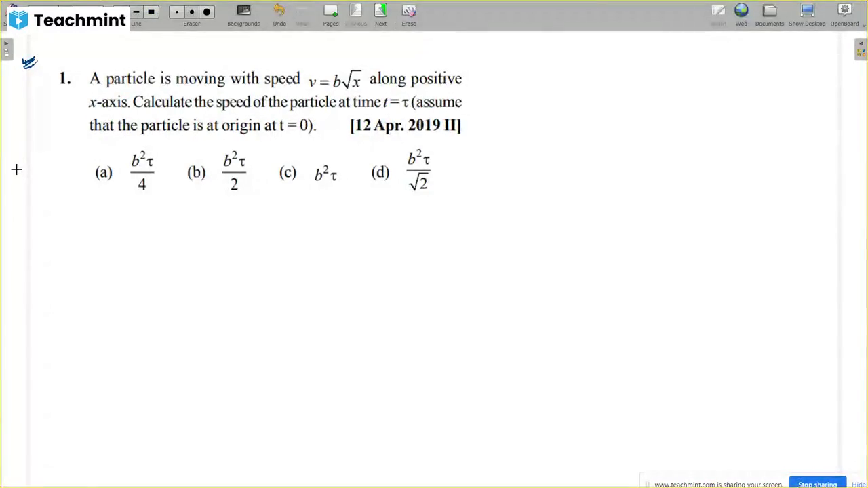Open the Backgrounds picker
The height and width of the screenshot is (488, 868).
point(243,15)
